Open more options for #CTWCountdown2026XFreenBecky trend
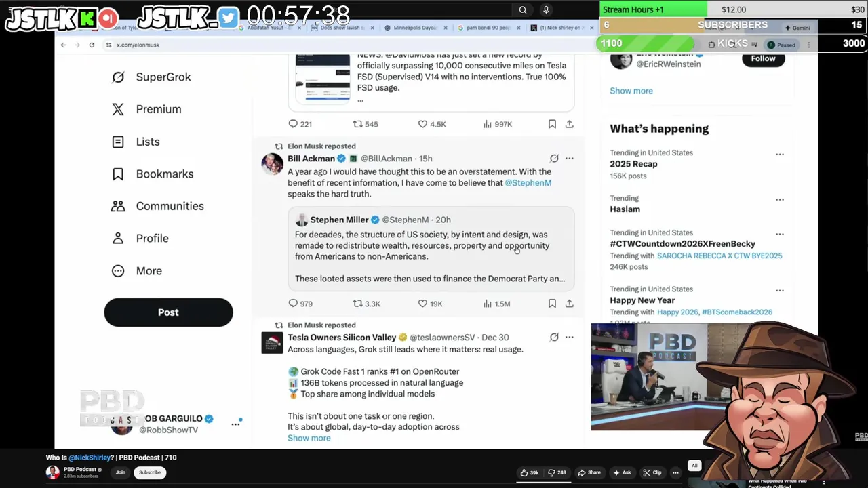 point(780,235)
